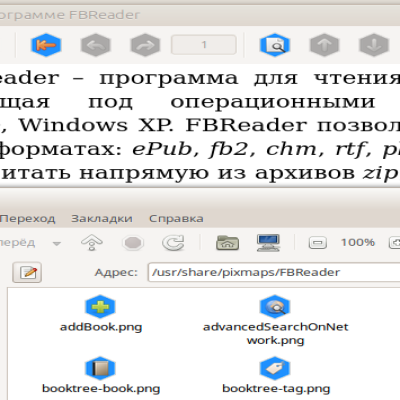The image size is (400, 400).
Task: Click the page number field showing 1
Action: (x=204, y=45)
